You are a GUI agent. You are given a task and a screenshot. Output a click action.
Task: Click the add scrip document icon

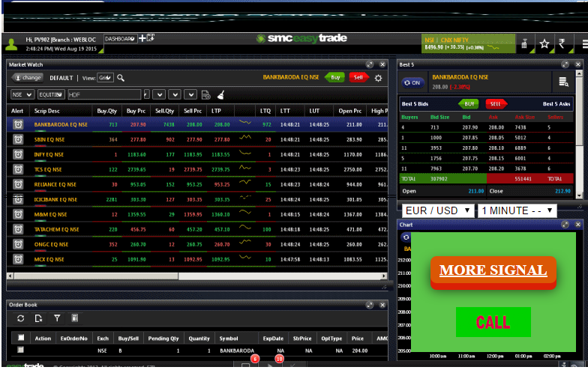205,95
